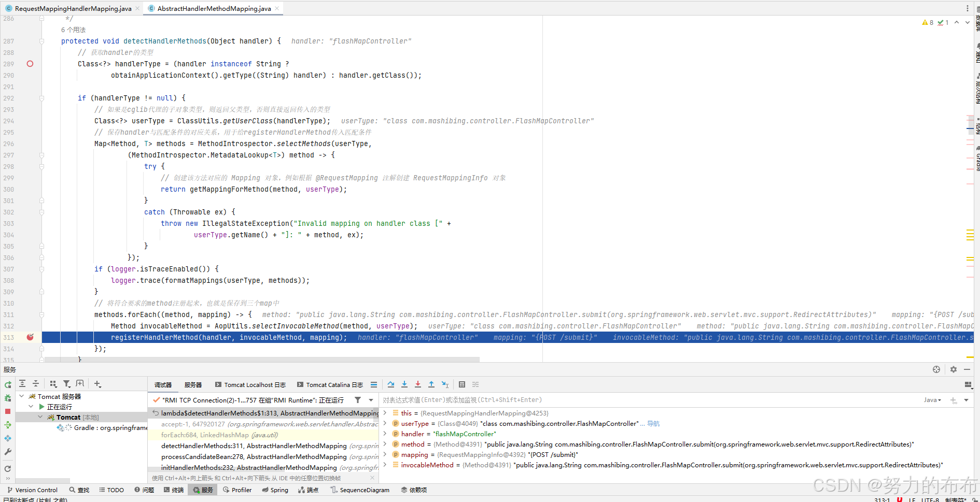Collapse the 正在运行 tree node
The image size is (980, 502).
[31, 407]
